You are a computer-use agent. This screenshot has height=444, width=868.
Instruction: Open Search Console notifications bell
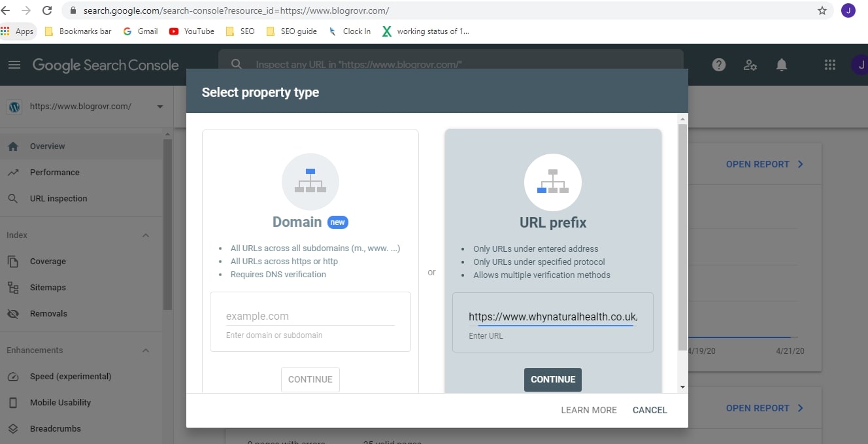pos(781,65)
